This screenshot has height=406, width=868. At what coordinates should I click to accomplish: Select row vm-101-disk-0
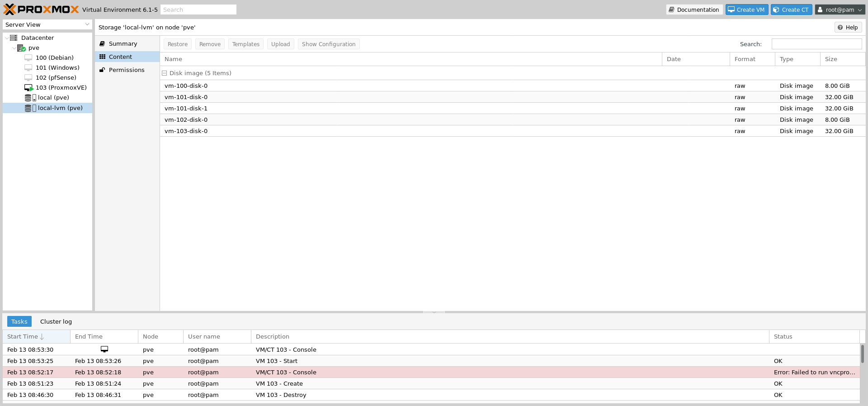click(513, 97)
